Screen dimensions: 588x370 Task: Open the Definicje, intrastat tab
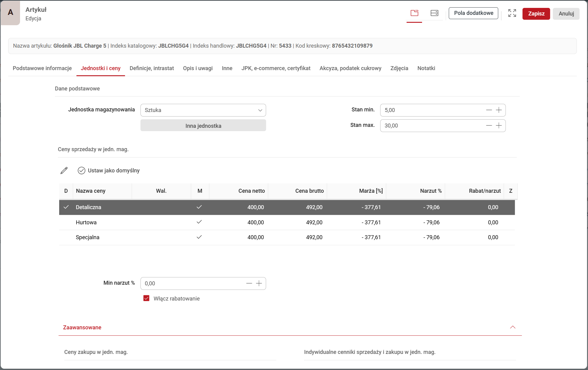[x=152, y=68]
